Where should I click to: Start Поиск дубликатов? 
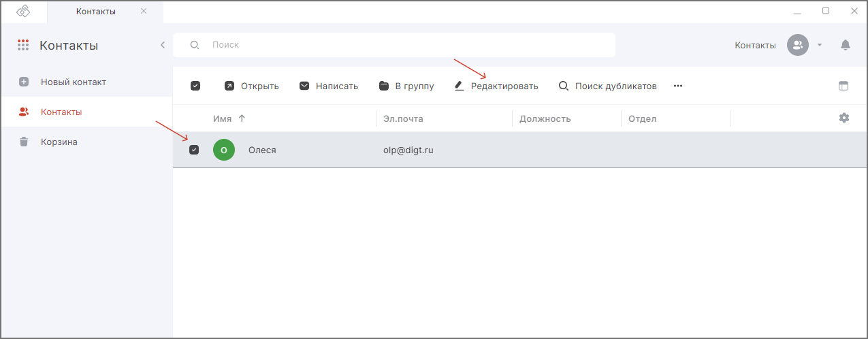coord(608,86)
